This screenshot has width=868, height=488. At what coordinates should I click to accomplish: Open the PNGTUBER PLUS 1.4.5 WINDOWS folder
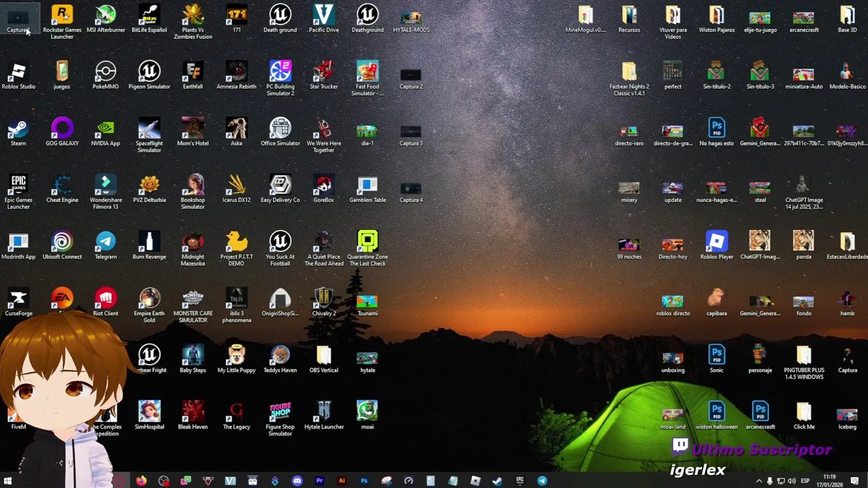pyautogui.click(x=804, y=363)
